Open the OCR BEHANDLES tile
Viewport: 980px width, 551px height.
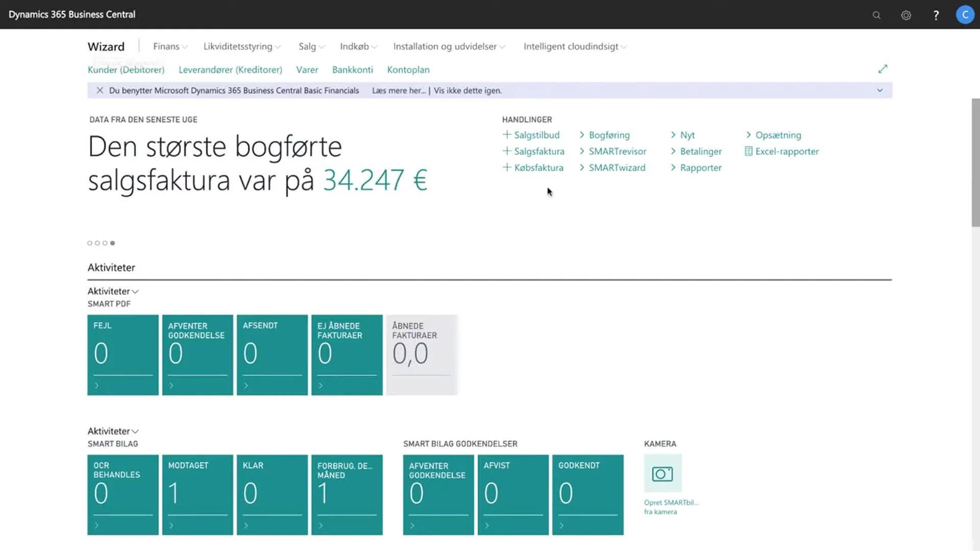coord(123,495)
